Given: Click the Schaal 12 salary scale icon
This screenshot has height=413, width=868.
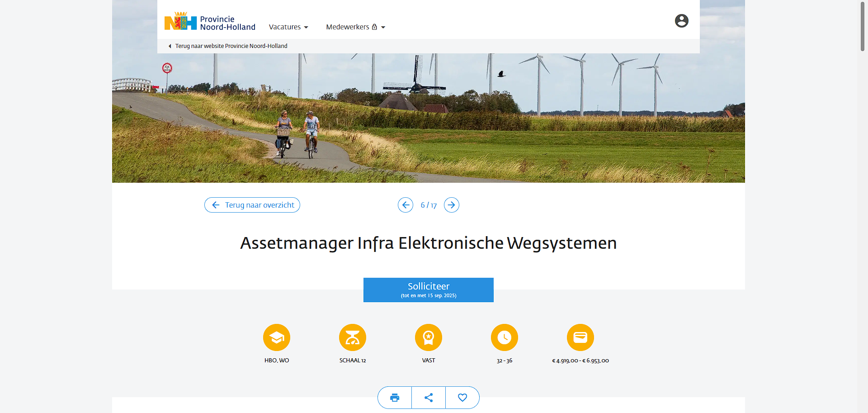Looking at the screenshot, I should [353, 337].
